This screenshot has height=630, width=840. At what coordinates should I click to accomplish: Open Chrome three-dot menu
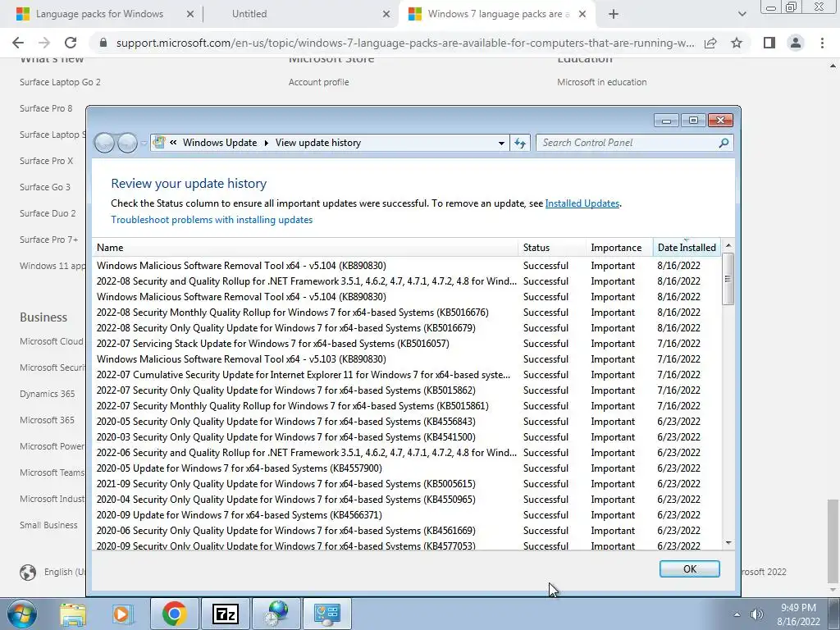[x=822, y=43]
